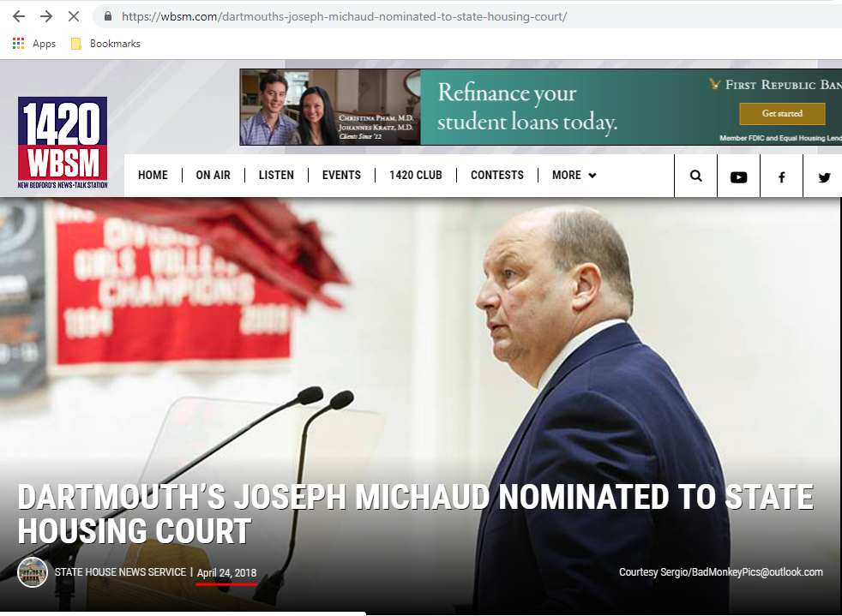Viewport: 842px width, 616px height.
Task: Open the 1420 CLUB page
Action: tap(416, 175)
